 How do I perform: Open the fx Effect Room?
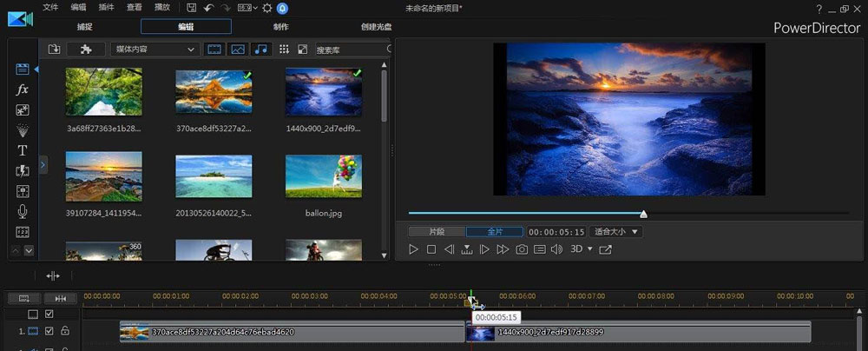(x=23, y=89)
